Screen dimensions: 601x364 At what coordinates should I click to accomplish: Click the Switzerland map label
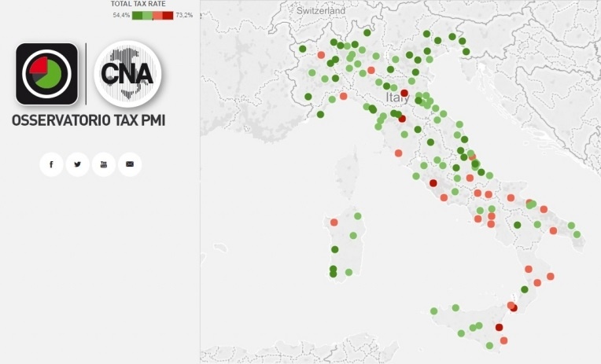click(321, 11)
